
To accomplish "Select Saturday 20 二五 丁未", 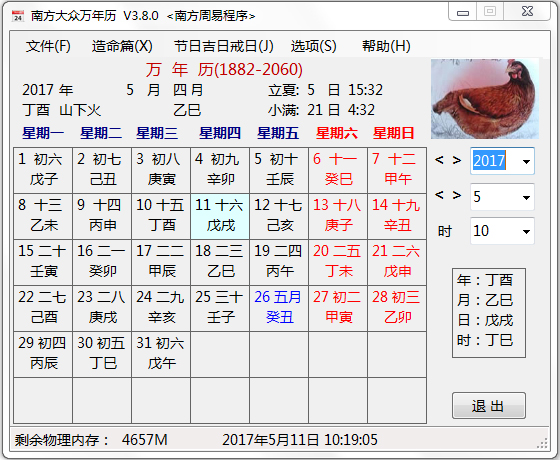I will pos(338,262).
